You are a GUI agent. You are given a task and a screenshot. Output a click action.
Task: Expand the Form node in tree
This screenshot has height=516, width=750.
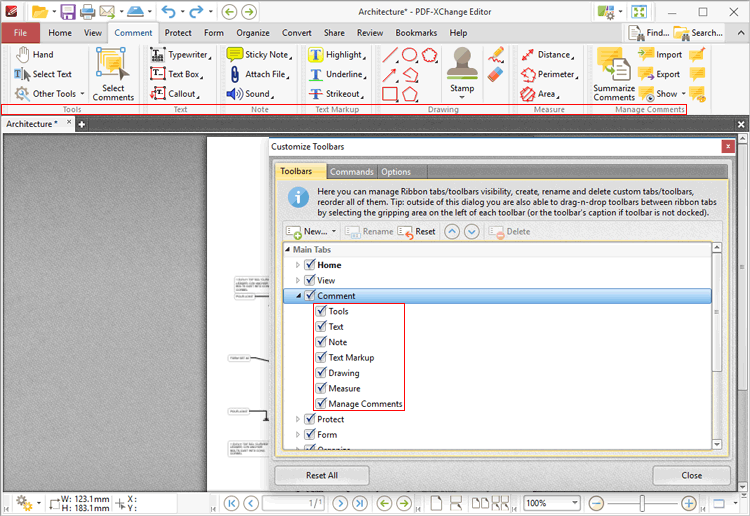[298, 435]
